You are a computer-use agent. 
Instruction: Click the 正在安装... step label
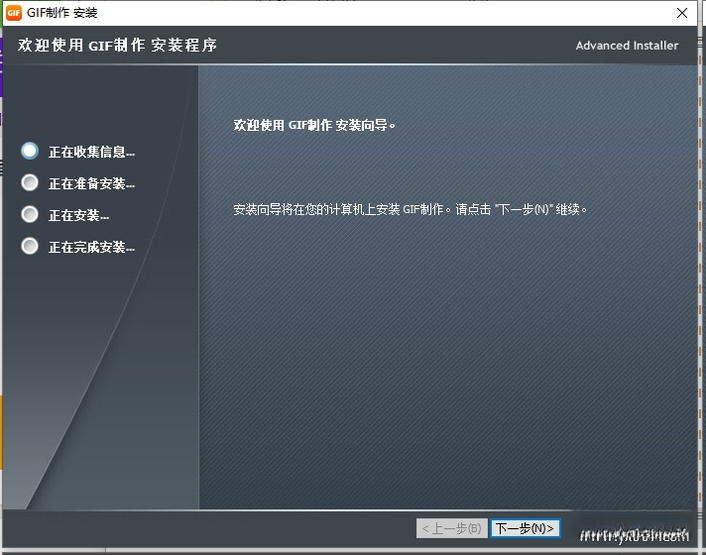pyautogui.click(x=79, y=215)
